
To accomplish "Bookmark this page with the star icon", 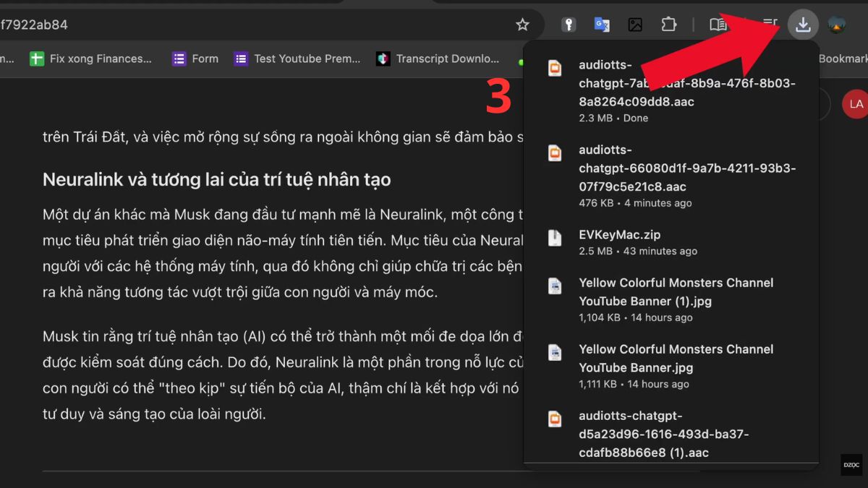I will (x=522, y=25).
